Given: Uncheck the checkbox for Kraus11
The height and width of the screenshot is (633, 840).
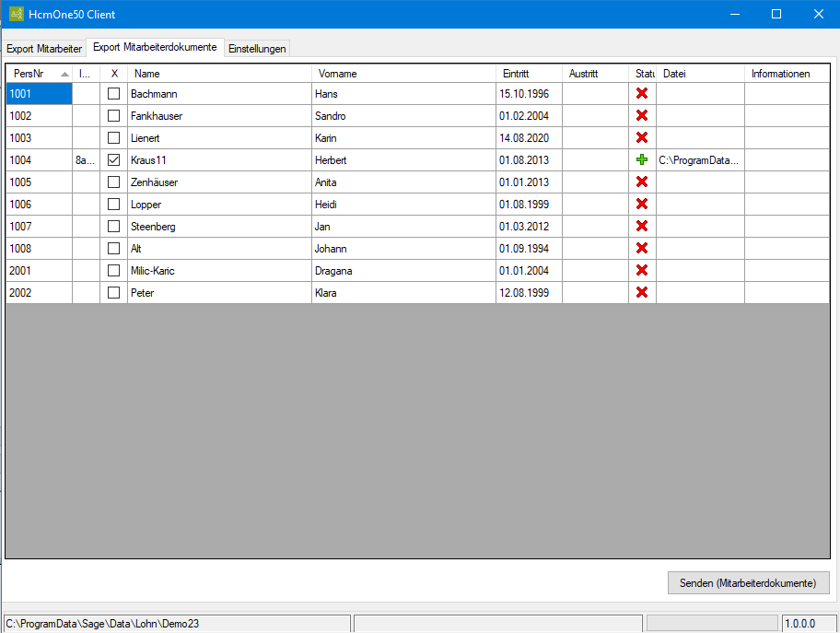Looking at the screenshot, I should coord(113,159).
